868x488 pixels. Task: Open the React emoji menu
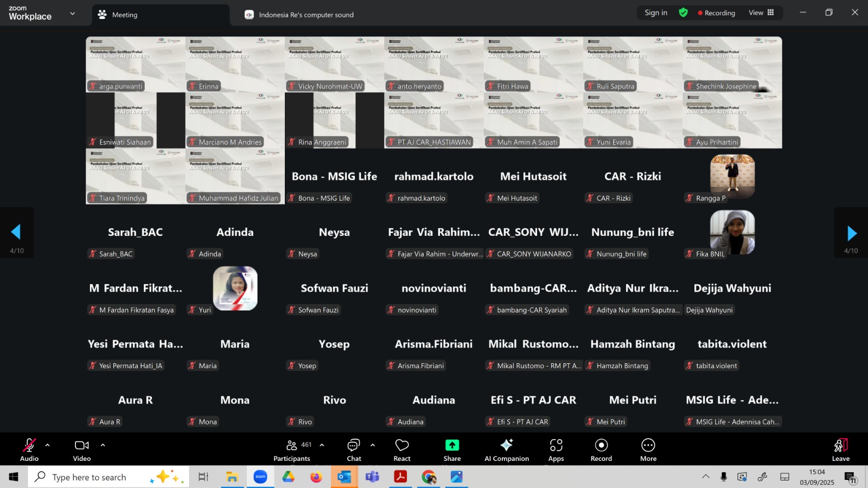tap(402, 450)
